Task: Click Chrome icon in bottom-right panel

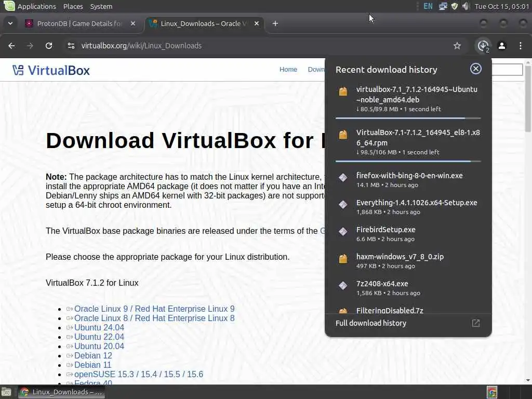Action: click(x=491, y=392)
